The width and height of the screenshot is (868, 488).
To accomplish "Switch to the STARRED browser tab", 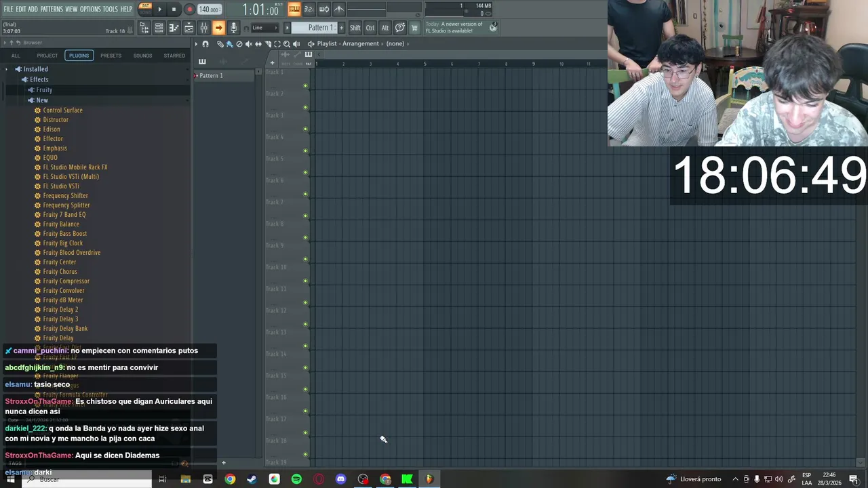I will 174,56.
